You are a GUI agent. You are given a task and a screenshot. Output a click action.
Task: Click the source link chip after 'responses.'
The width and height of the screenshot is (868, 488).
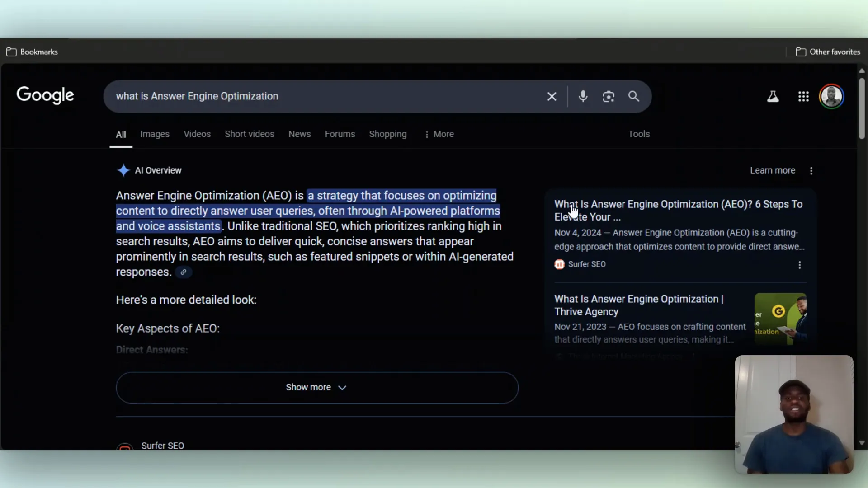point(184,272)
